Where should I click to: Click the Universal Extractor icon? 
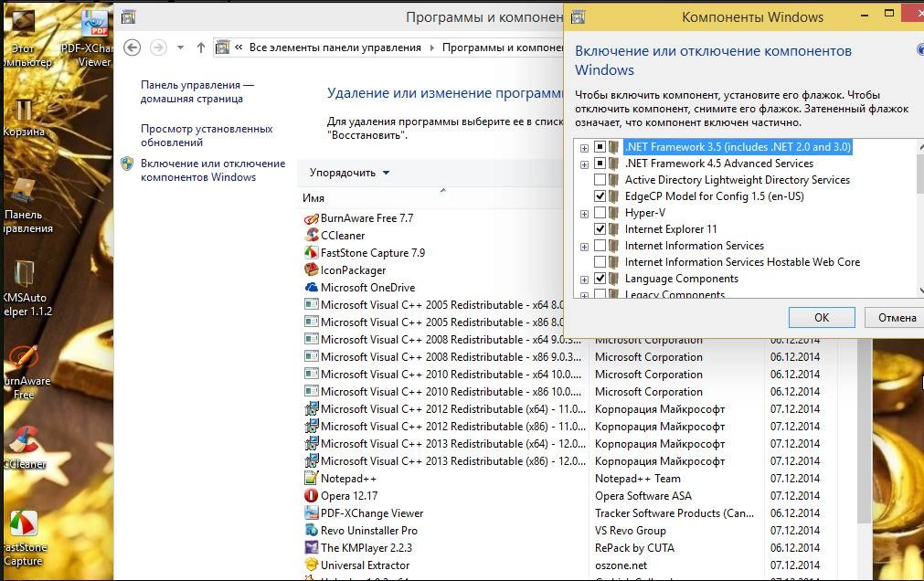click(x=311, y=565)
